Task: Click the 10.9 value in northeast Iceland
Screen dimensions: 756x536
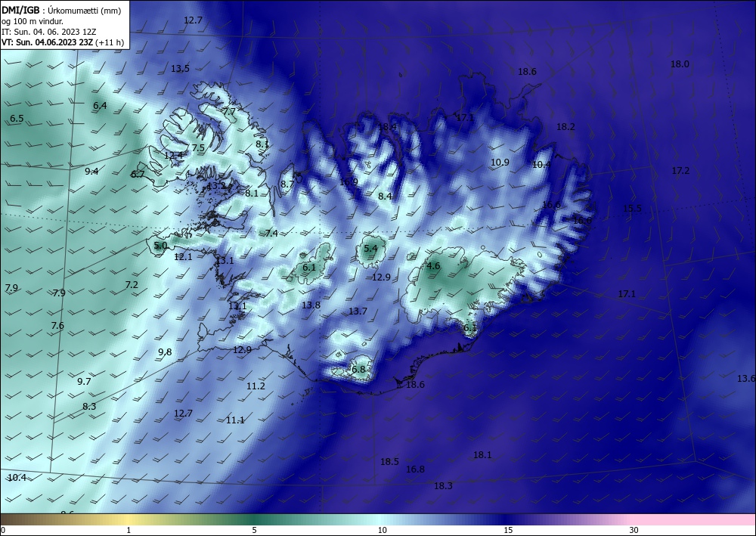Action: tap(500, 162)
